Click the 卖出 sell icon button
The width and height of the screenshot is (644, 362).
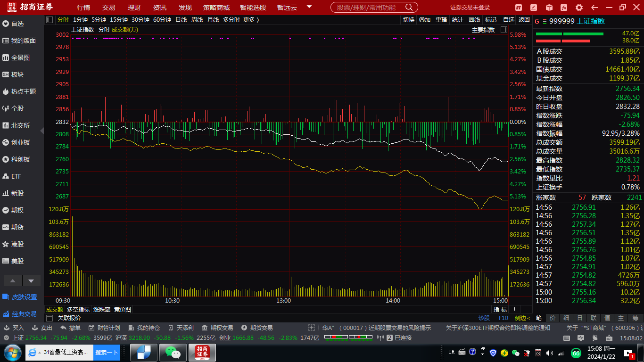[42, 328]
